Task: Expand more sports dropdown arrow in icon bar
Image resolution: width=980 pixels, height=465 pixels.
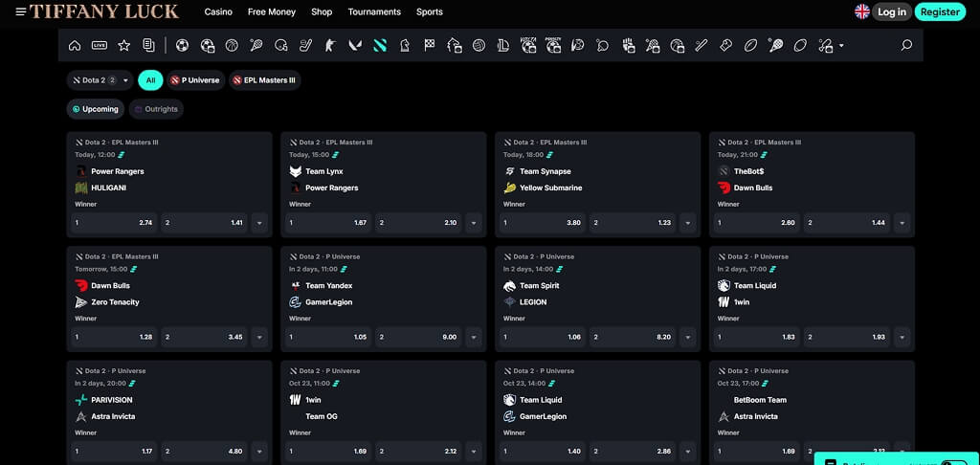Action: (841, 46)
